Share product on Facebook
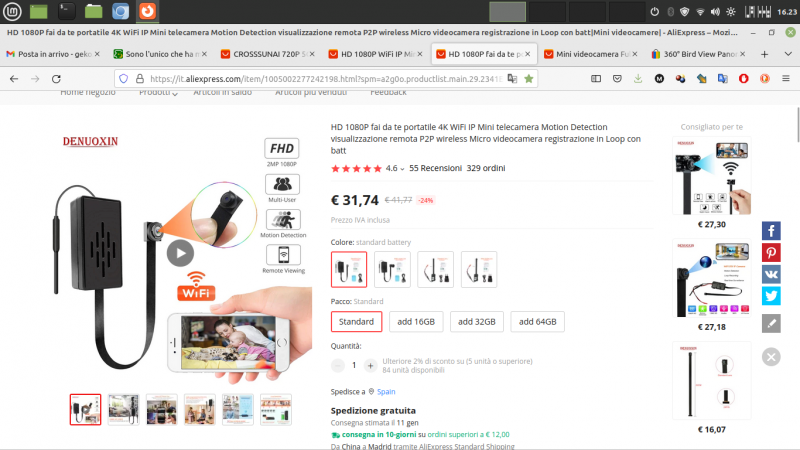800x450 pixels. pyautogui.click(x=771, y=231)
